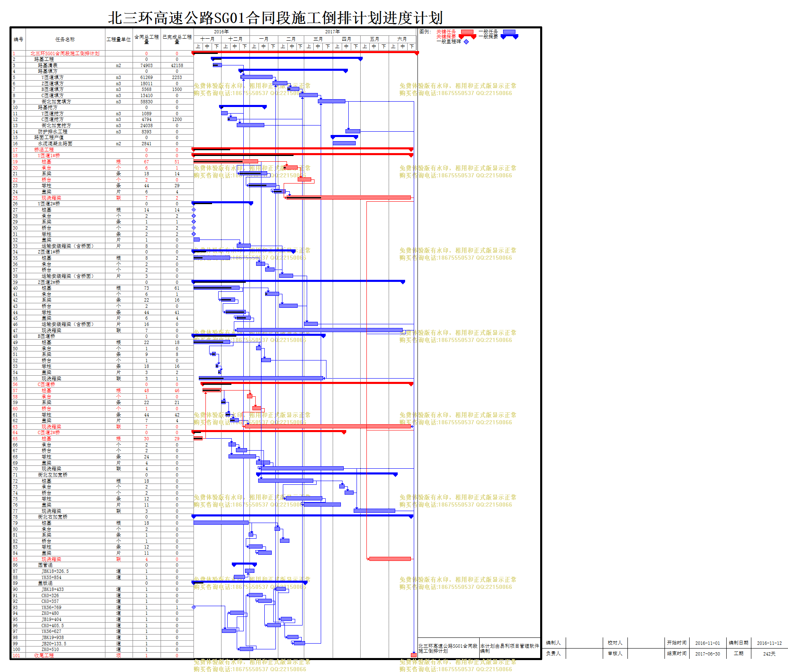
Task: Click the 74903 contract quantity cell
Action: pyautogui.click(x=147, y=65)
